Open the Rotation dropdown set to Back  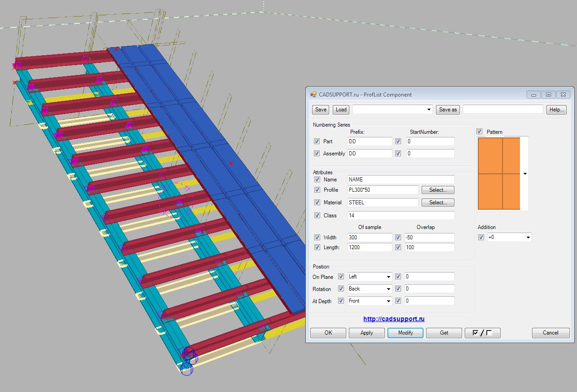click(388, 289)
